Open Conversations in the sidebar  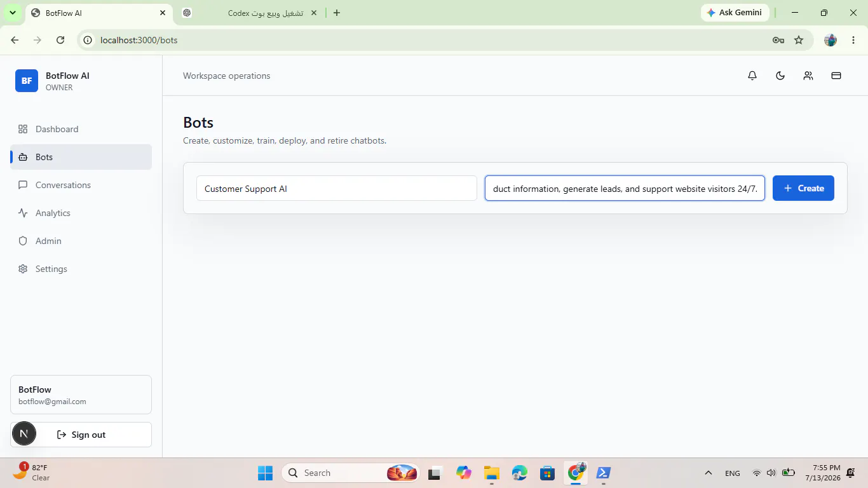tap(81, 185)
